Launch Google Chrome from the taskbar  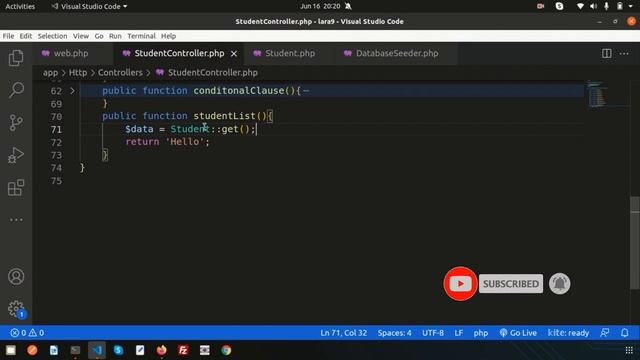[x=226, y=350]
